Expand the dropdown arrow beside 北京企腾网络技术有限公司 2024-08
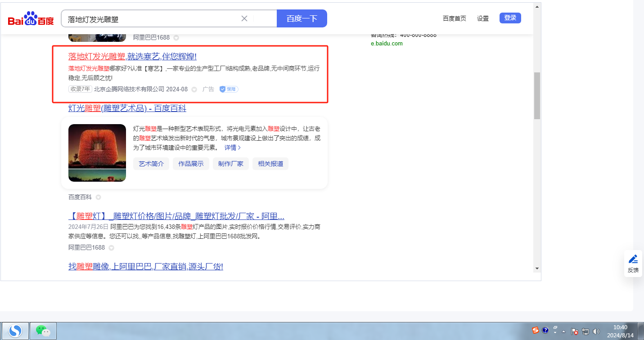This screenshot has width=644, height=340. pyautogui.click(x=194, y=89)
